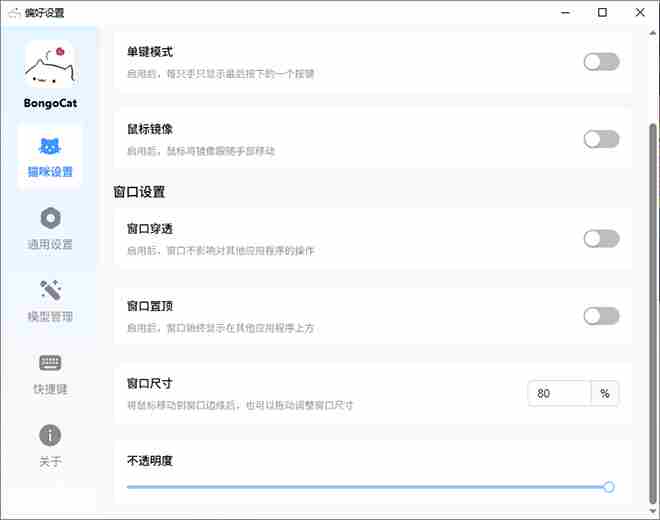Click the 窗口尺寸 description text

240,405
